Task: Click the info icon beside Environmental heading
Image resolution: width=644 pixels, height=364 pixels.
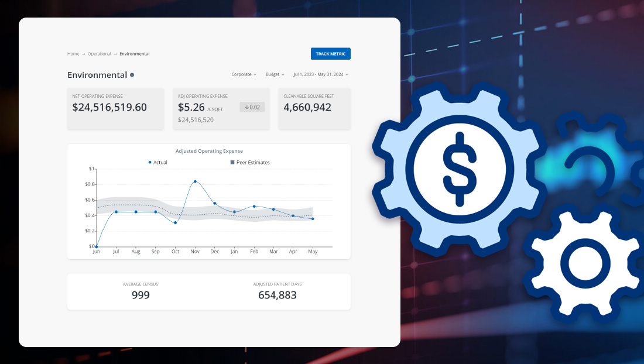Action: click(132, 75)
